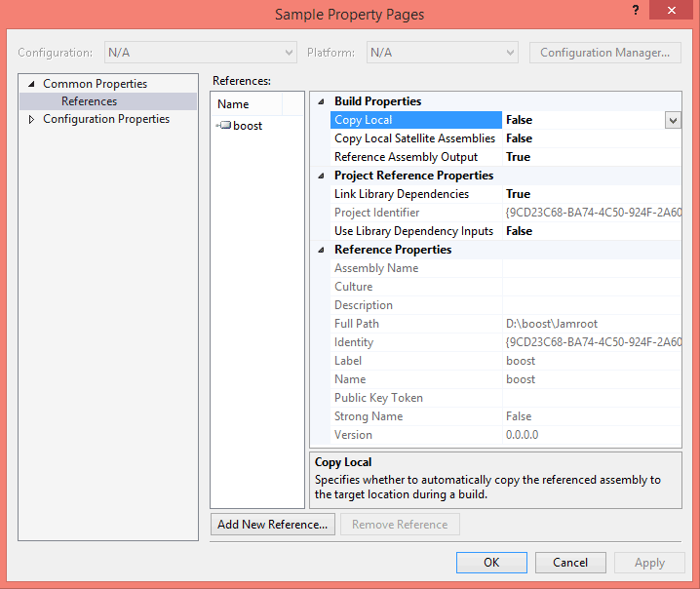Image resolution: width=700 pixels, height=589 pixels.
Task: Select the Copy Local property row
Action: (506, 120)
